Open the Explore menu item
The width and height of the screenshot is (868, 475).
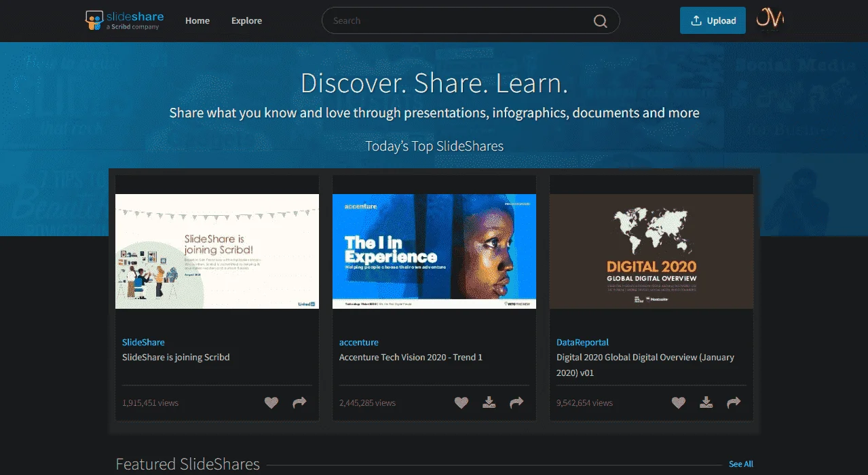click(246, 20)
